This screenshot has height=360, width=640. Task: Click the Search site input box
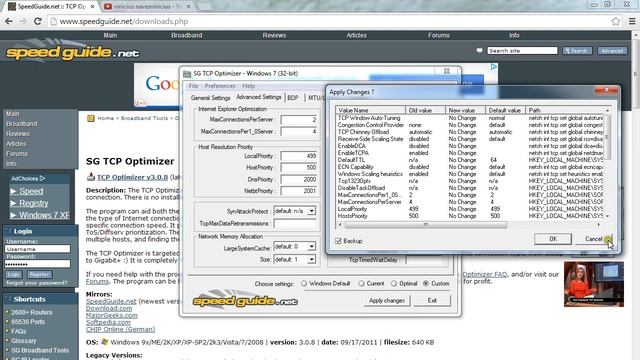[x=522, y=51]
